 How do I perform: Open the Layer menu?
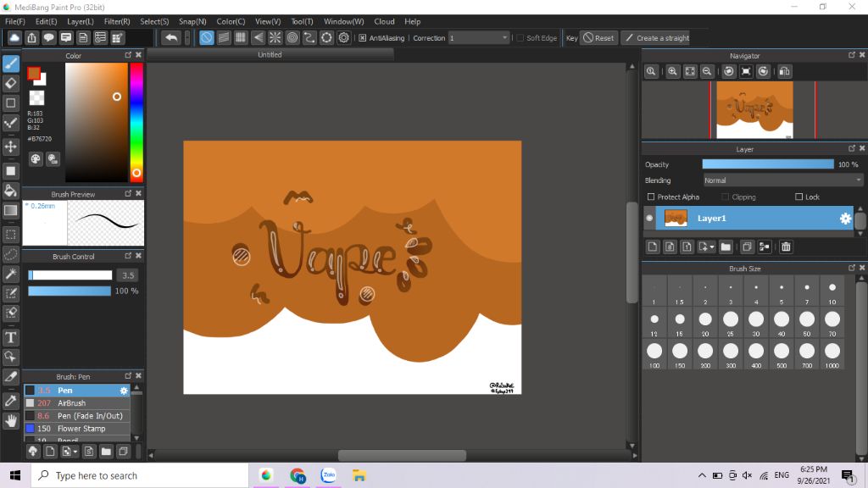point(81,21)
